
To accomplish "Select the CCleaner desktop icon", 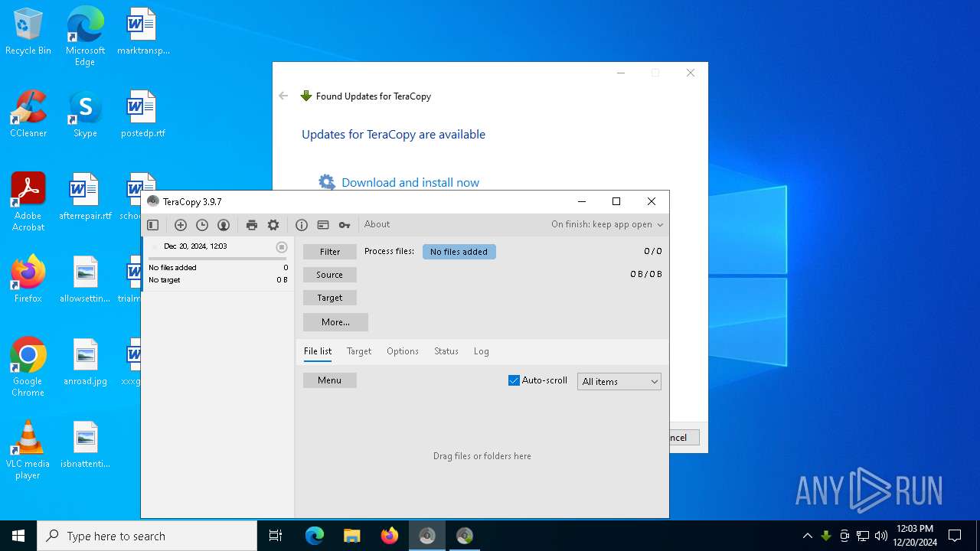I will pyautogui.click(x=28, y=115).
